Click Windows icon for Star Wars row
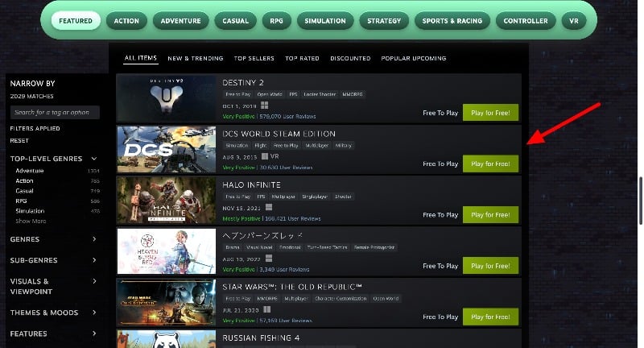Viewport: 644px width, 348px height. point(267,309)
